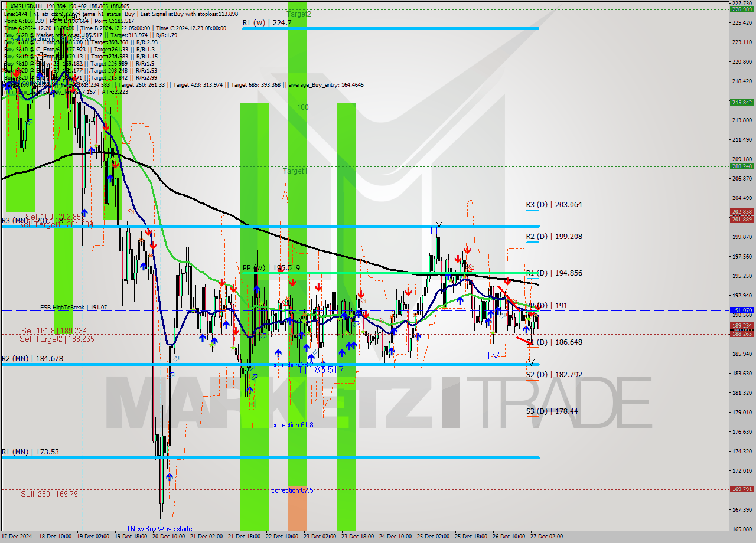
Task: Click the S2 (D) | 182.792 label
Action: 554,375
